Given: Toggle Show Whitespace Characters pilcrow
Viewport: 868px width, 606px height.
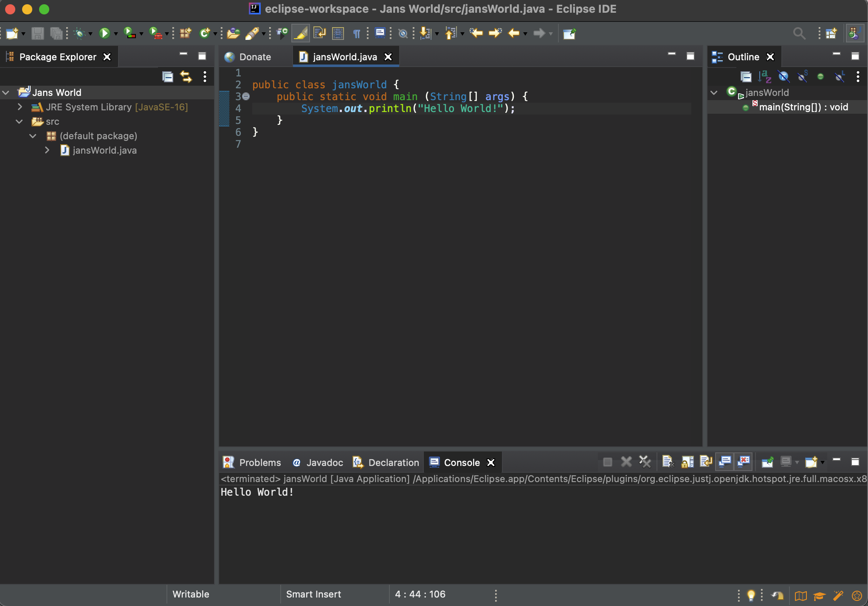Looking at the screenshot, I should [x=357, y=33].
